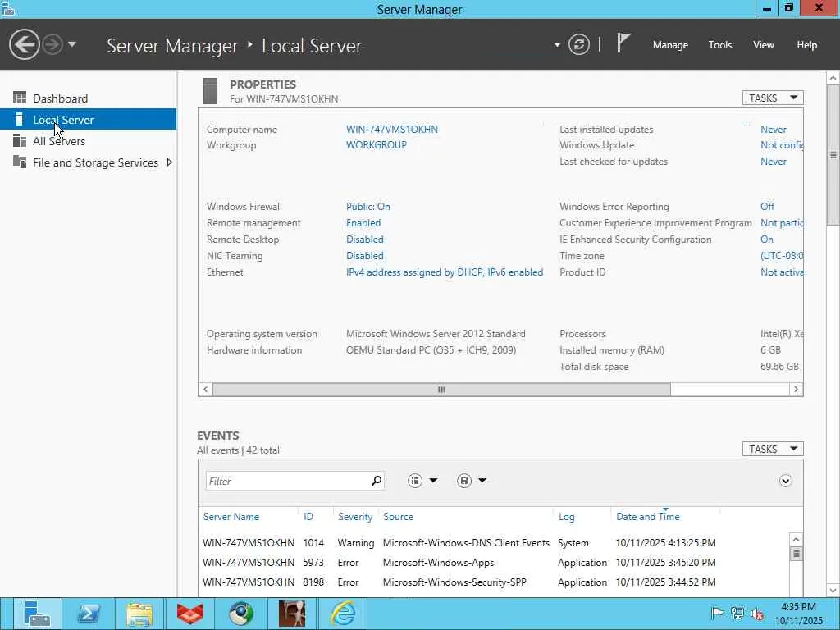Click Server Manager in the taskbar
Image resolution: width=840 pixels, height=630 pixels.
coord(38,614)
